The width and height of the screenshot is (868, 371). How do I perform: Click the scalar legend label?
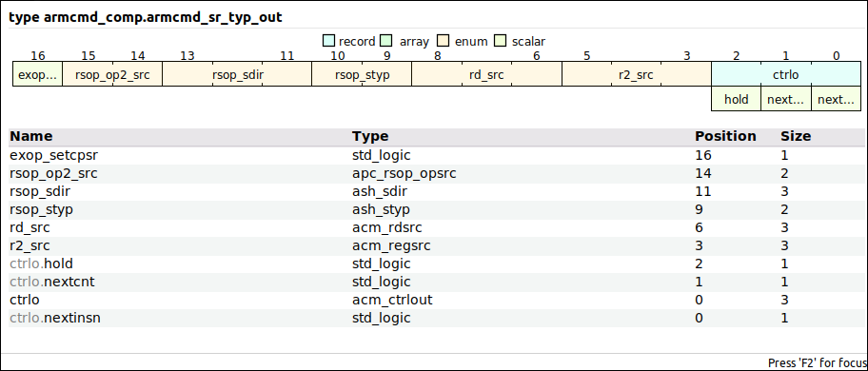[528, 42]
